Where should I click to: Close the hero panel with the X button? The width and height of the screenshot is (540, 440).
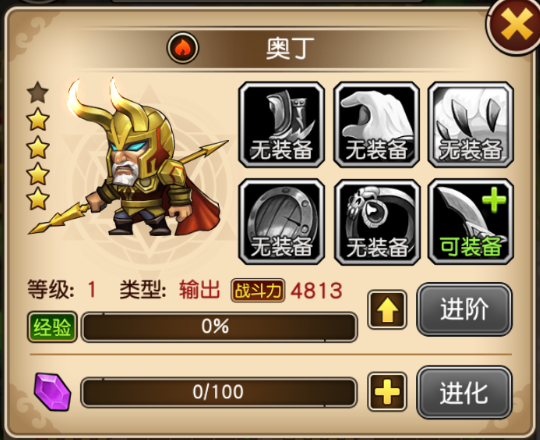(516, 25)
